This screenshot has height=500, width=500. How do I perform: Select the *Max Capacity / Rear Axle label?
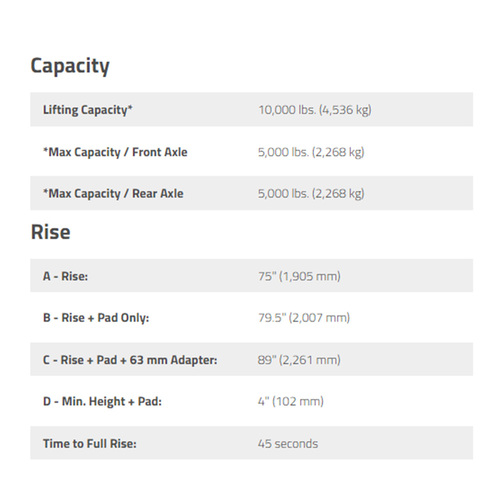point(113,194)
